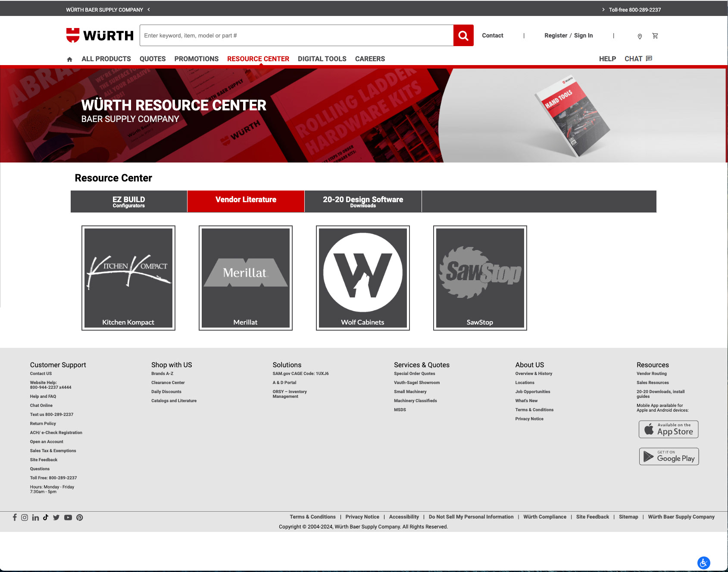Open the Vendor Routing link
Viewport: 728px width, 572px height.
pos(652,374)
